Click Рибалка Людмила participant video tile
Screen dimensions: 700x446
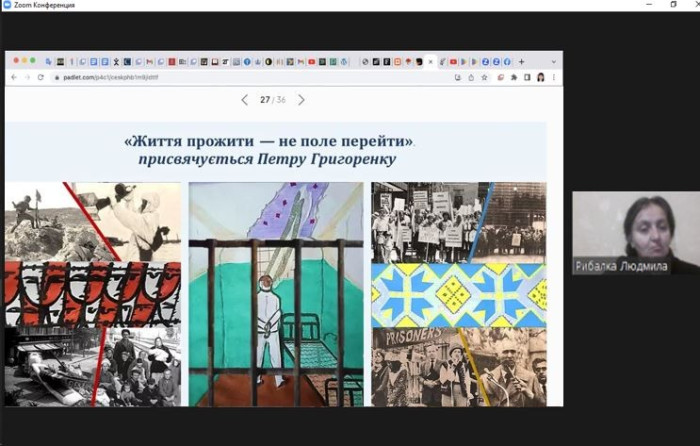coord(635,232)
